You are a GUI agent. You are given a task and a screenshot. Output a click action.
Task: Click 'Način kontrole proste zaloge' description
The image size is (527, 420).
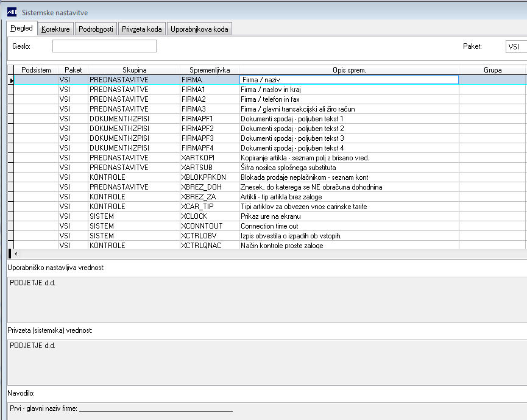349,245
